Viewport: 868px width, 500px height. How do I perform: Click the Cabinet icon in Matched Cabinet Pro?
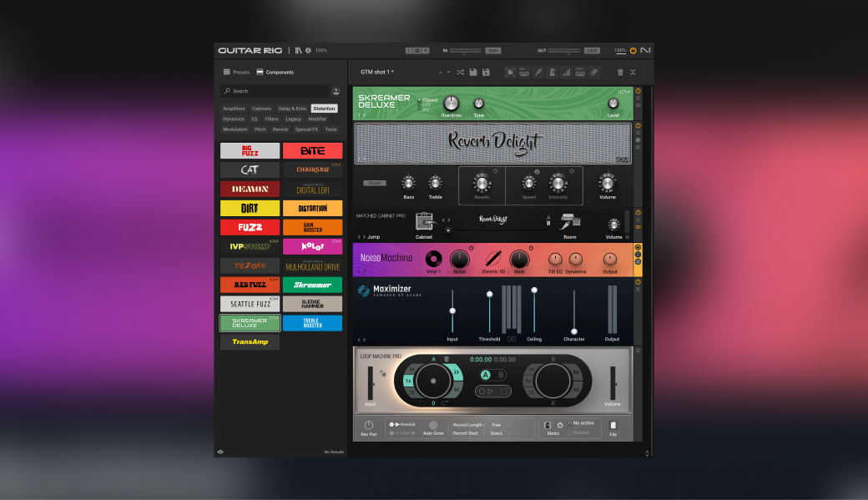pyautogui.click(x=424, y=221)
